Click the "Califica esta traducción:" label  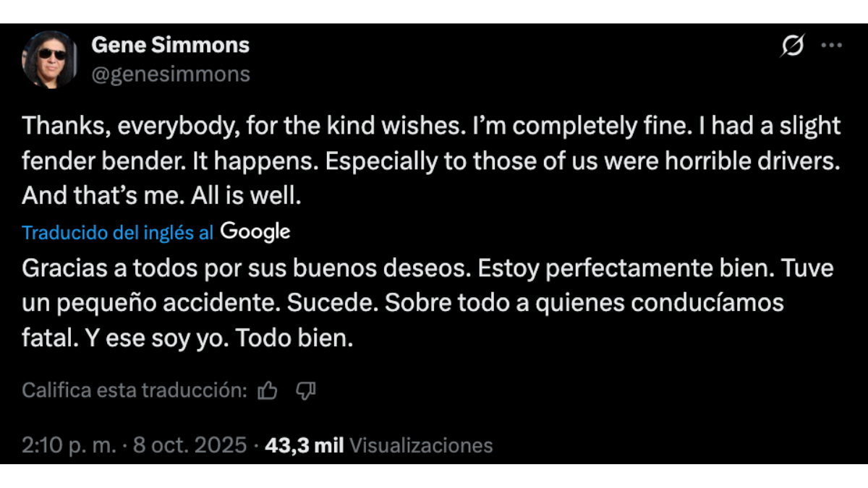(135, 391)
